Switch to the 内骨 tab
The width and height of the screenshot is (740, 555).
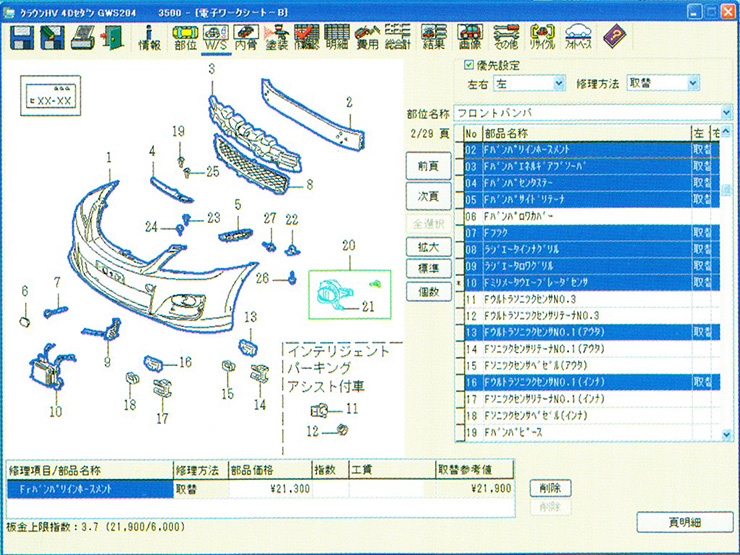point(248,38)
